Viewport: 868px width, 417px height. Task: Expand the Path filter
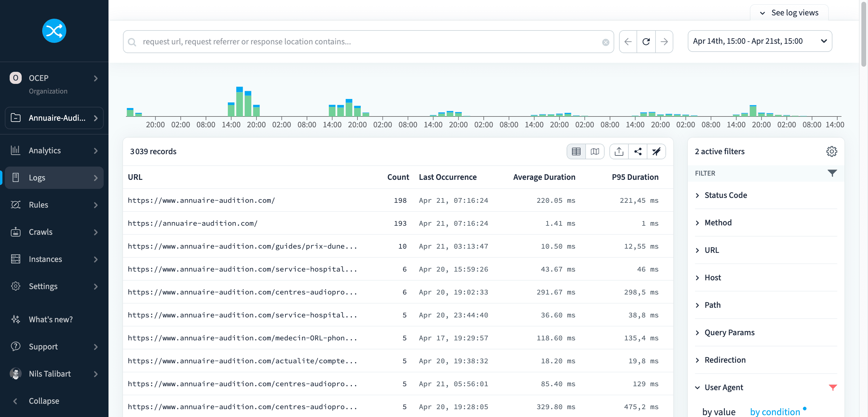tap(766, 305)
